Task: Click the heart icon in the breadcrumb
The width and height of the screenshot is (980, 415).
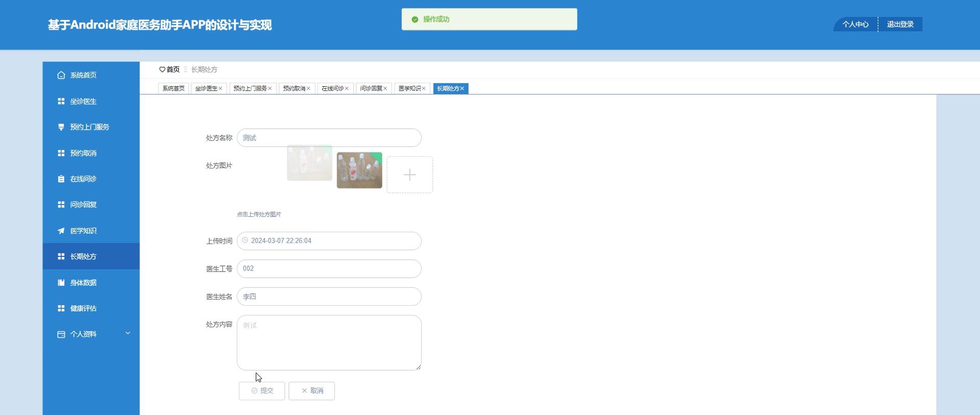Action: coord(162,69)
